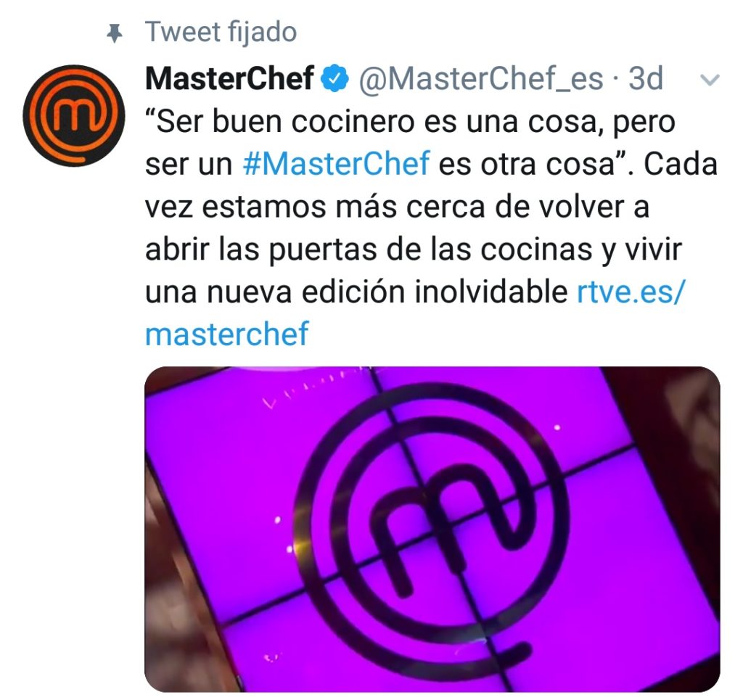
Task: Expand the tweet options chevron
Action: [x=710, y=80]
